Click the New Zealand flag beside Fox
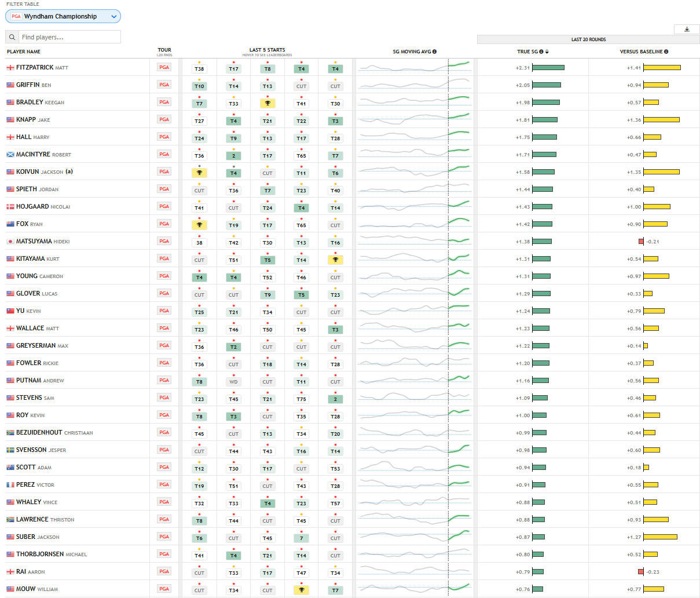 coord(10,224)
